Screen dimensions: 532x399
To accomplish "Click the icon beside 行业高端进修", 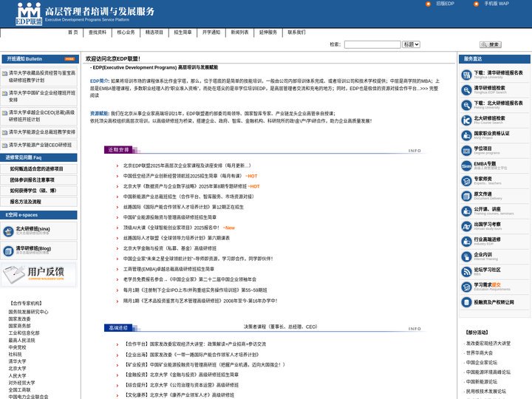I will [466, 241].
